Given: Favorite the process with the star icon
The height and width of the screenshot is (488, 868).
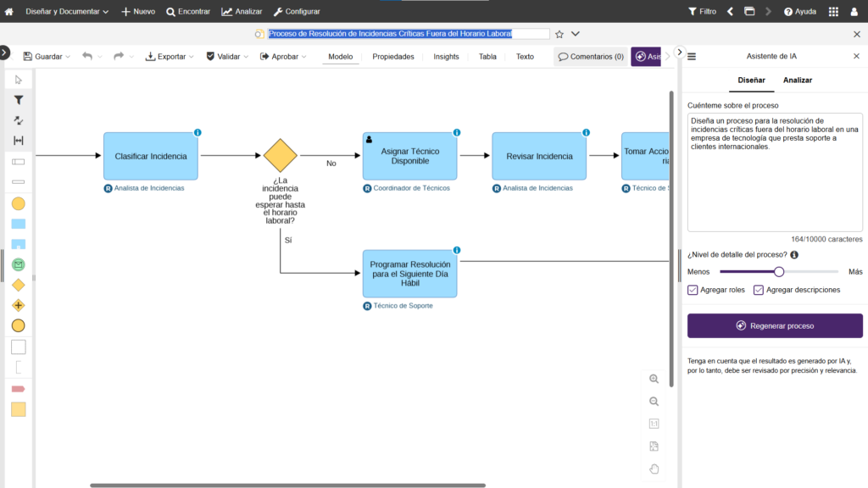Looking at the screenshot, I should (x=559, y=34).
